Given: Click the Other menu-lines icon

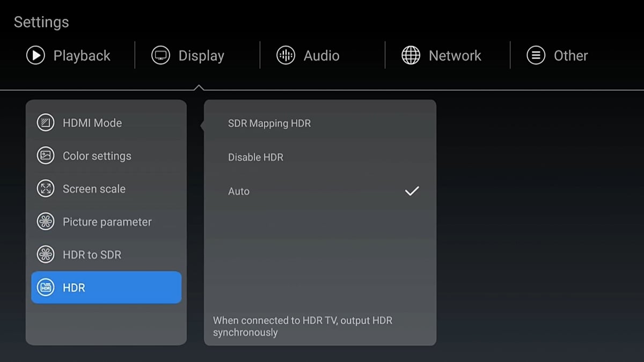Looking at the screenshot, I should 536,55.
